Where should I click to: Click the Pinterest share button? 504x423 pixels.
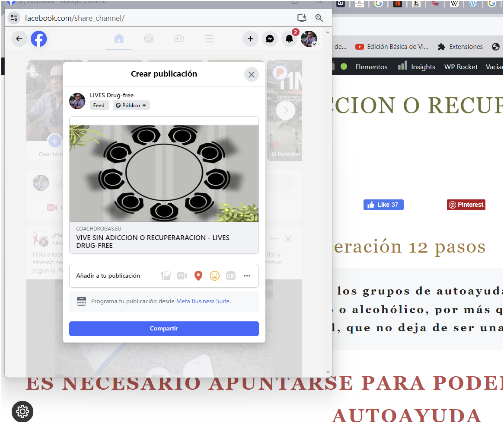[x=466, y=205]
